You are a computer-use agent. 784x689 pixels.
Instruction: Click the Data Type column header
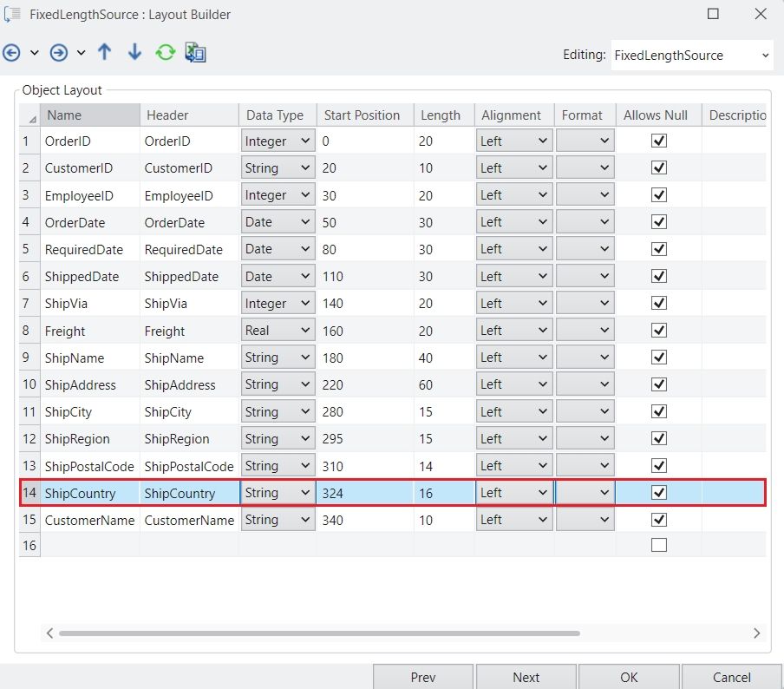275,115
